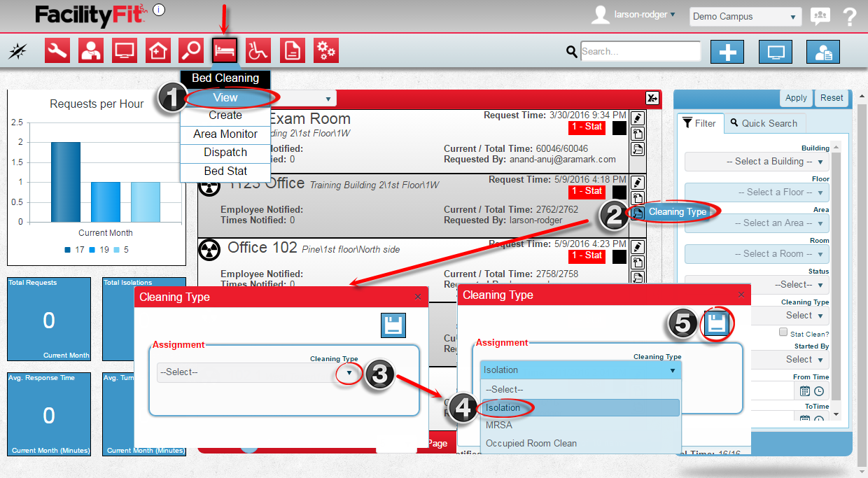Click the top toolbar search input field
The width and height of the screenshot is (868, 478).
click(x=640, y=51)
